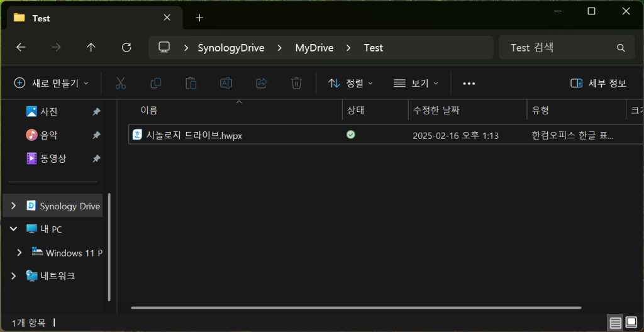Screen dimensions: 644x332
Task: Click the navigation pane vertical scrollbar
Action: pos(109,246)
